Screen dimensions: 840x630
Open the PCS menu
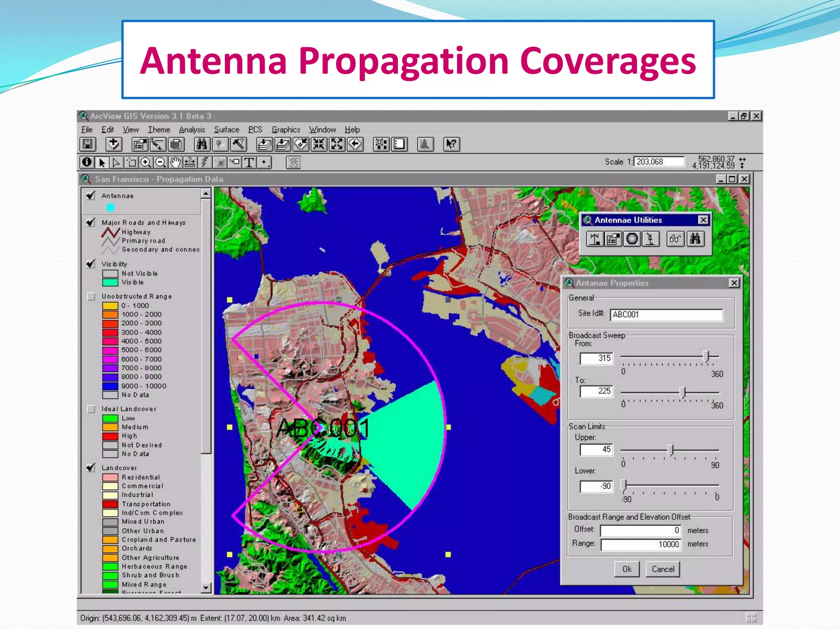tap(255, 130)
